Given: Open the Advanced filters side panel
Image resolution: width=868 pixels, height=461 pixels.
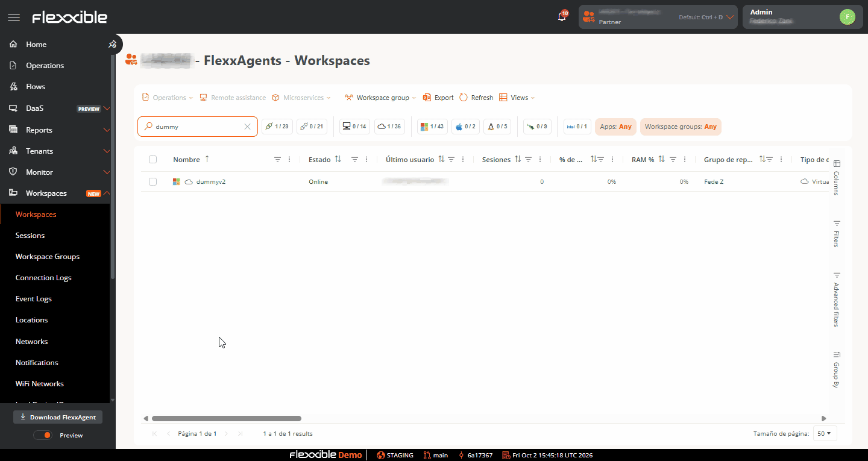Looking at the screenshot, I should (x=836, y=299).
